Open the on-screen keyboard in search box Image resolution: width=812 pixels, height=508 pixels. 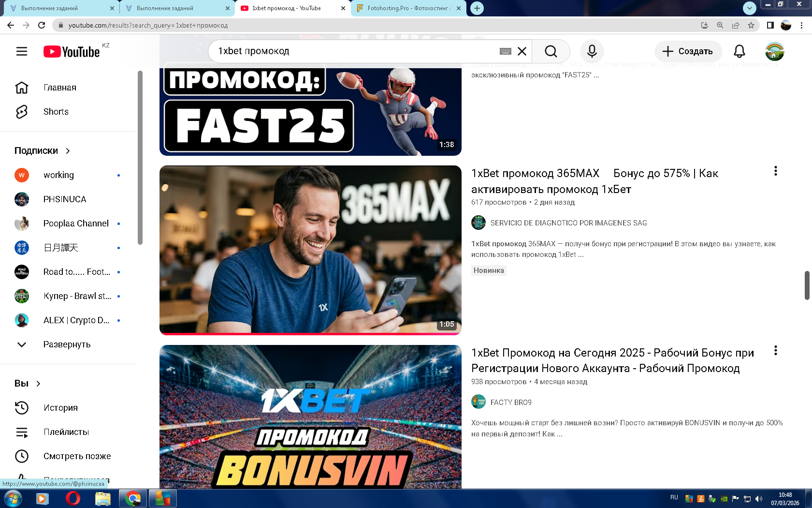point(506,51)
